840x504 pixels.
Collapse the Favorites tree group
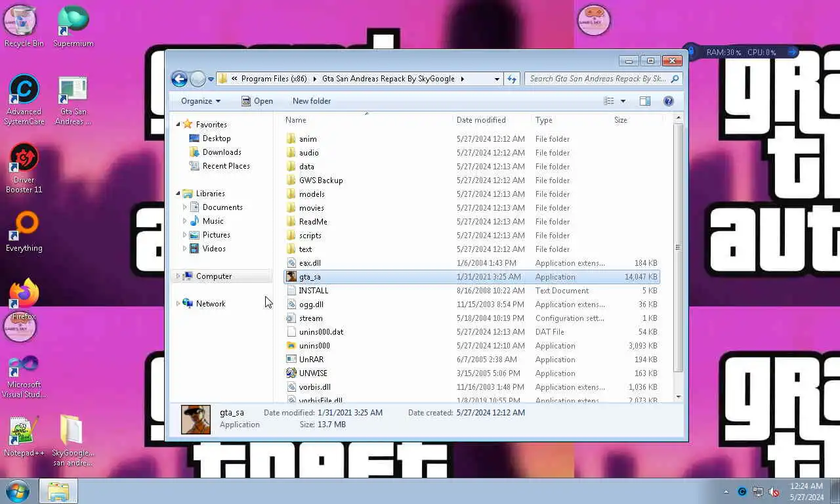click(178, 124)
